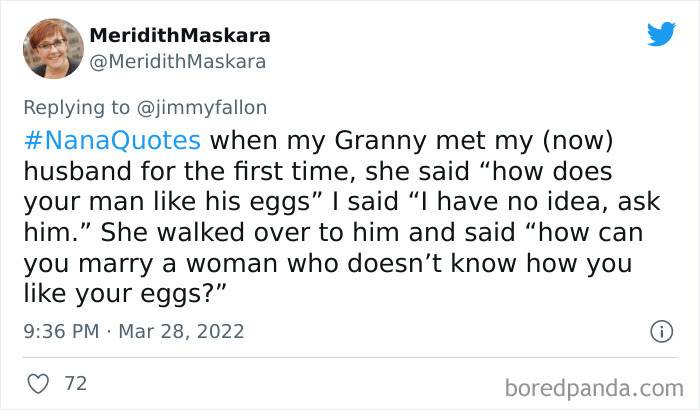700x410 pixels.
Task: Open MeridithMaskara's profile picture
Action: click(50, 48)
